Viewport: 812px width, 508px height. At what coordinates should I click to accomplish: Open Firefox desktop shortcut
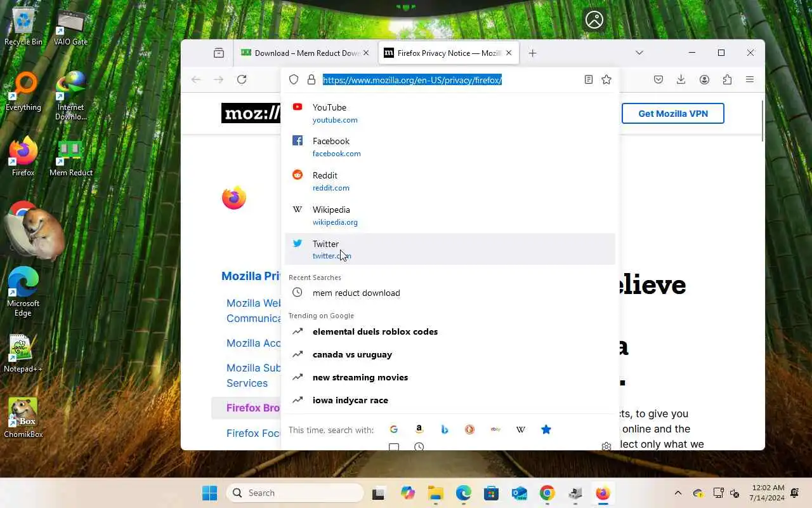pyautogui.click(x=23, y=157)
